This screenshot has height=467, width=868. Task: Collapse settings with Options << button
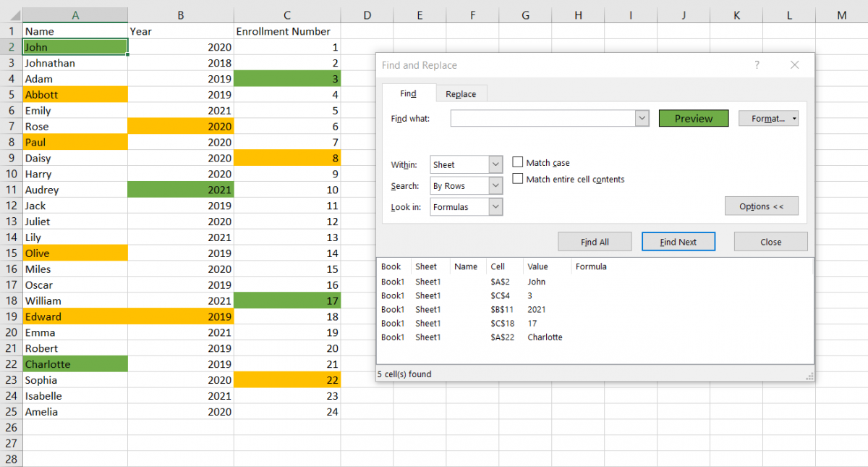click(x=761, y=206)
